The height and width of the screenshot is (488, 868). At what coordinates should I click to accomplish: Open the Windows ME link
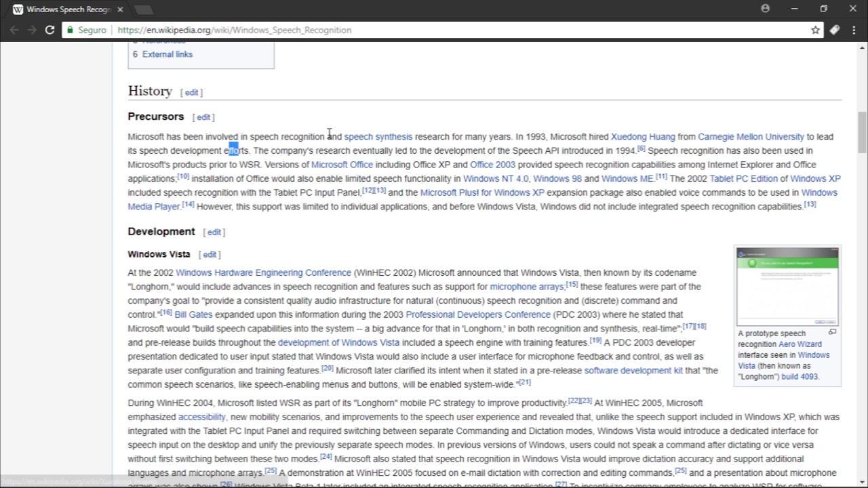(x=627, y=179)
